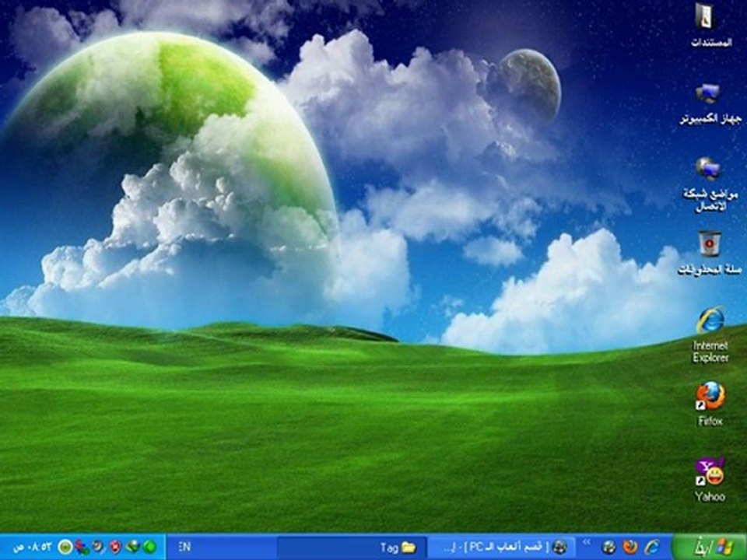Switch to the قسم ألعاب الـ PC taskbar window
747x560 pixels.
tap(502, 547)
